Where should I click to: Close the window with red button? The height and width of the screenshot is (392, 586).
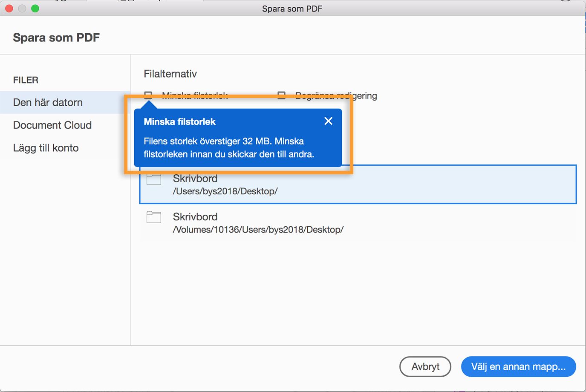tap(9, 9)
